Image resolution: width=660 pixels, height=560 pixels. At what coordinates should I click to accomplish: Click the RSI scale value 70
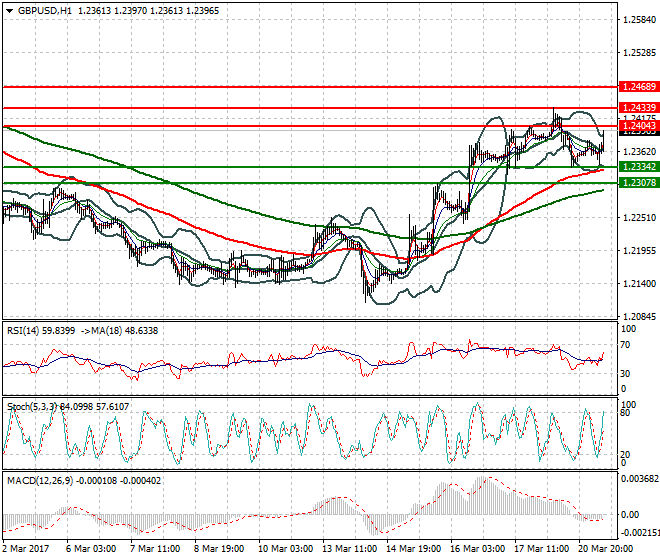pyautogui.click(x=625, y=345)
